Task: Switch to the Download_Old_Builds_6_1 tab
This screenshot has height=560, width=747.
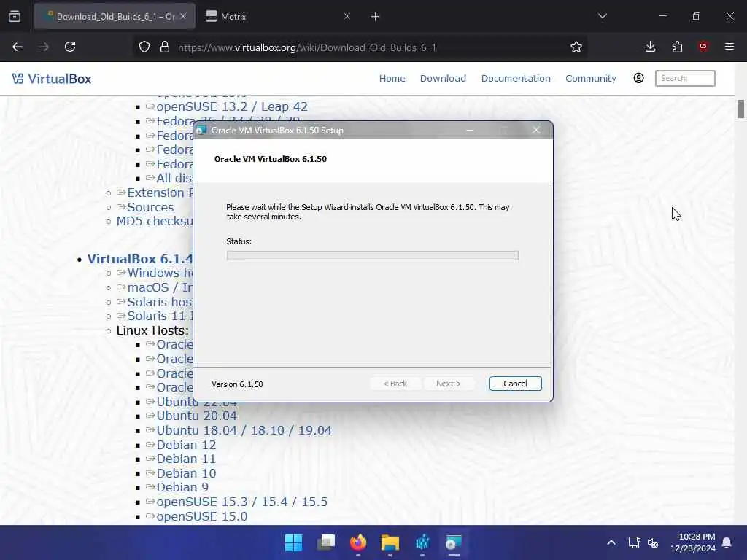Action: 115,16
